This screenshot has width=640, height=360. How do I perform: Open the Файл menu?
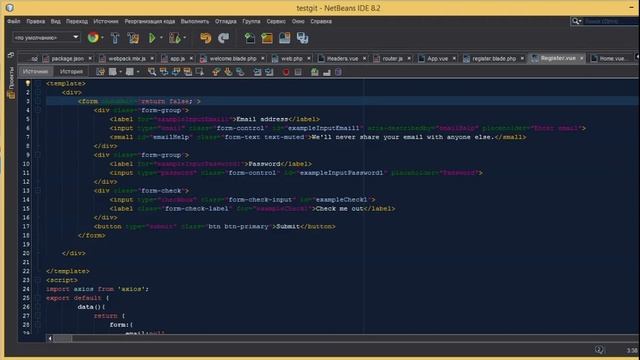(13, 21)
